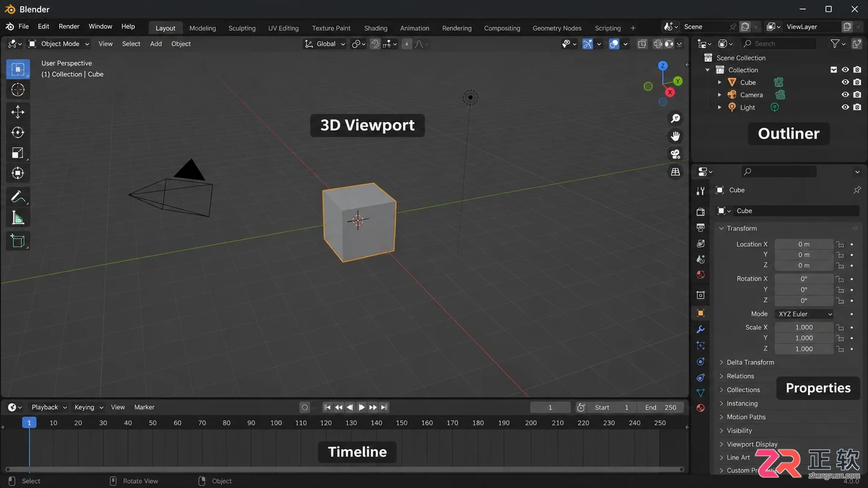Open the Global transform orientation dropdown
The width and height of the screenshot is (868, 488).
[x=325, y=44]
